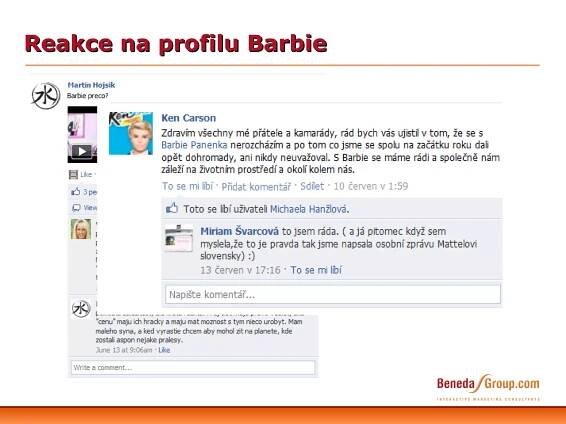Viewport: 566px width, 424px height.
Task: Click Sdílet to share the post
Action: (x=312, y=186)
